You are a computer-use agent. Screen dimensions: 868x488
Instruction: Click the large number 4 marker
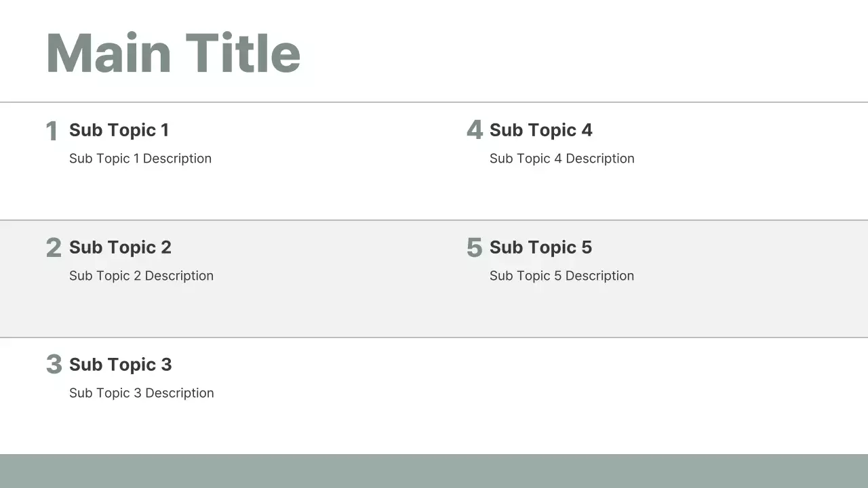[475, 129]
